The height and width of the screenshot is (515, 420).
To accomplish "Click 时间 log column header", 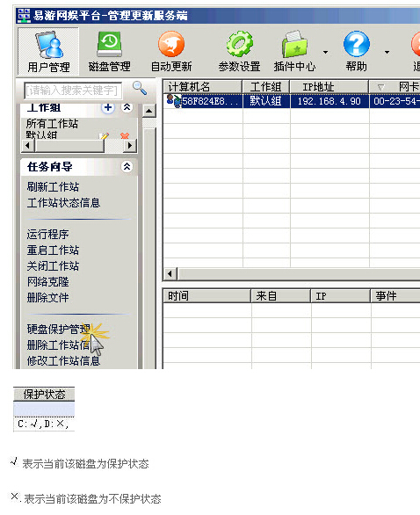I will click(207, 296).
